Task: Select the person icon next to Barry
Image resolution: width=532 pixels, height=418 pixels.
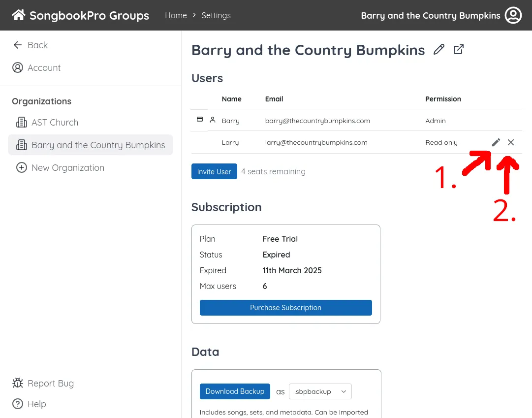Action: coord(213,120)
